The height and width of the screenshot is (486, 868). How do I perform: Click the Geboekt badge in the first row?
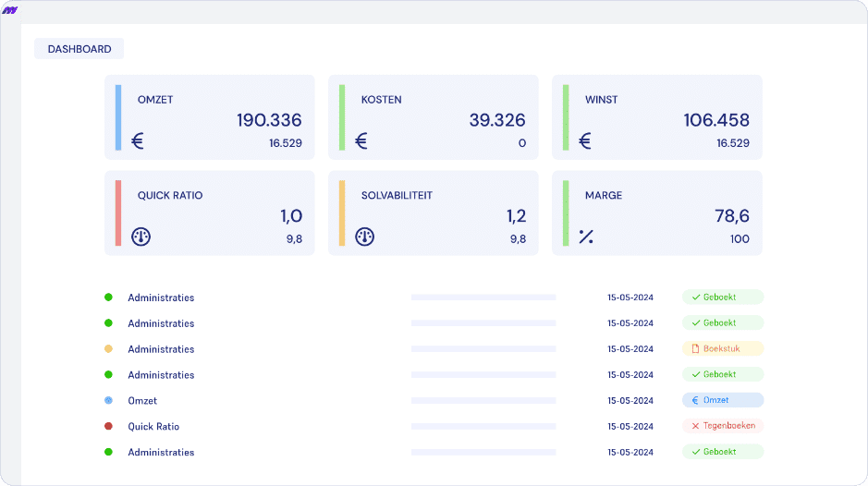723,298
